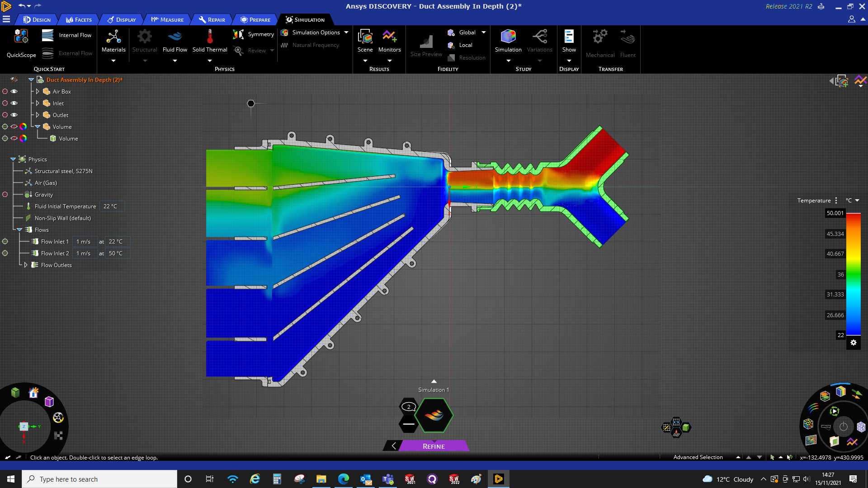Open the Monitors tool
868x488 pixels.
pyautogui.click(x=389, y=42)
